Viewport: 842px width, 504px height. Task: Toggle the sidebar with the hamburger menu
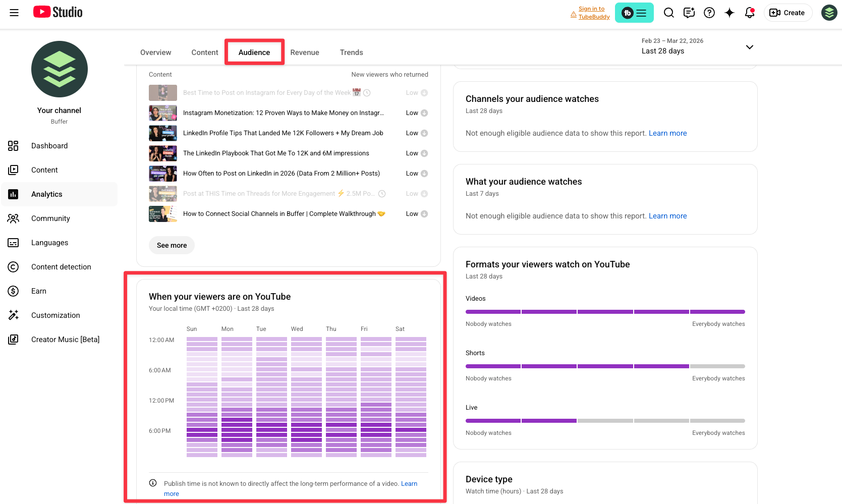point(14,13)
